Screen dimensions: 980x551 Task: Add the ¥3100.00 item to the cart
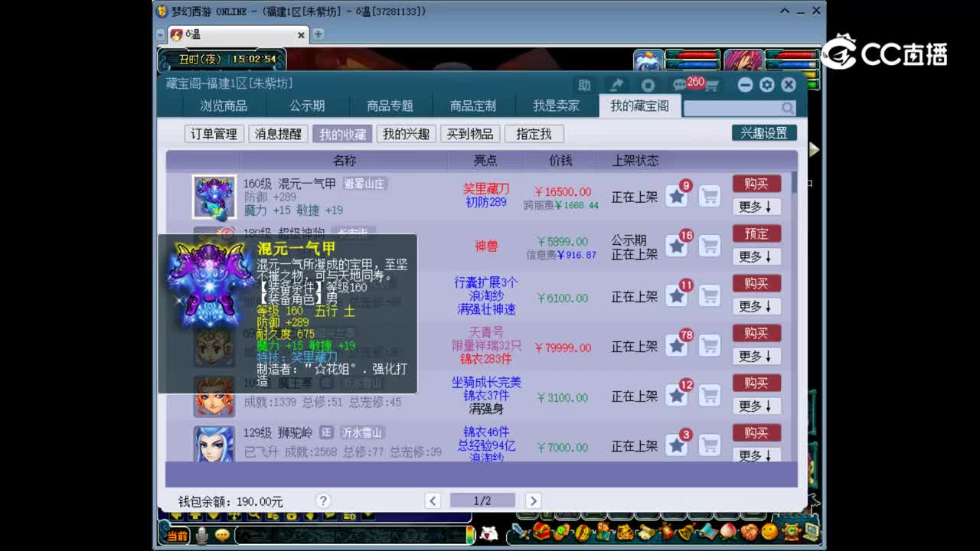coord(710,396)
